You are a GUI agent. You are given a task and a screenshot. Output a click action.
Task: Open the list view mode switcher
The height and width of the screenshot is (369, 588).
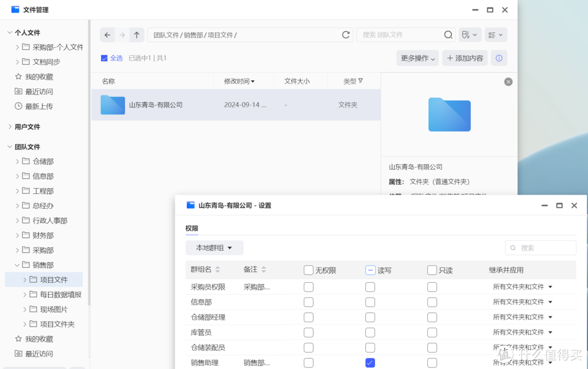tap(495, 35)
